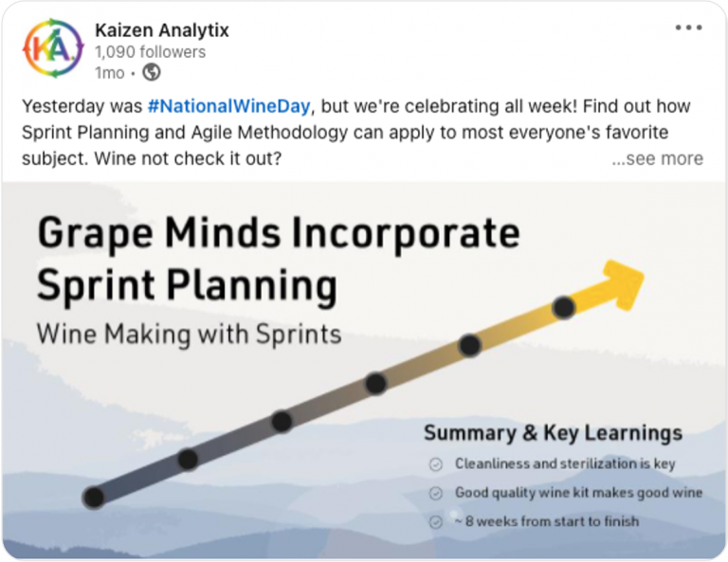Open the three-dot post options menu

coord(688,27)
